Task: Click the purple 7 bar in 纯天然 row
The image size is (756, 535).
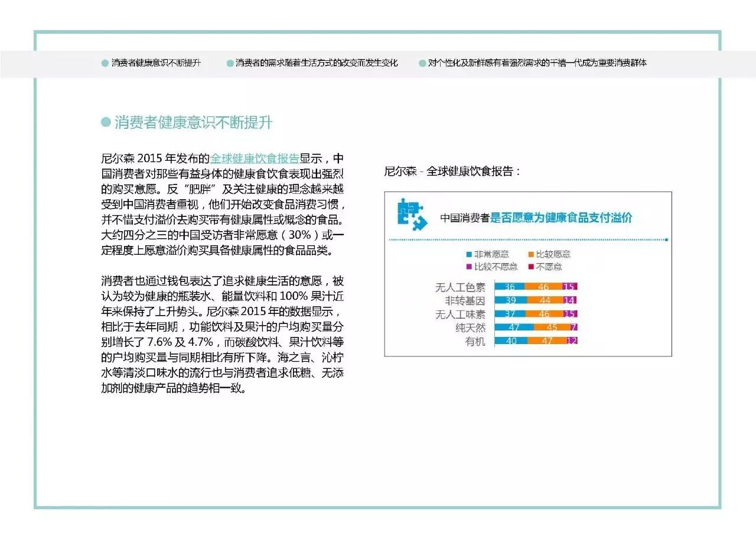Action: tap(574, 327)
